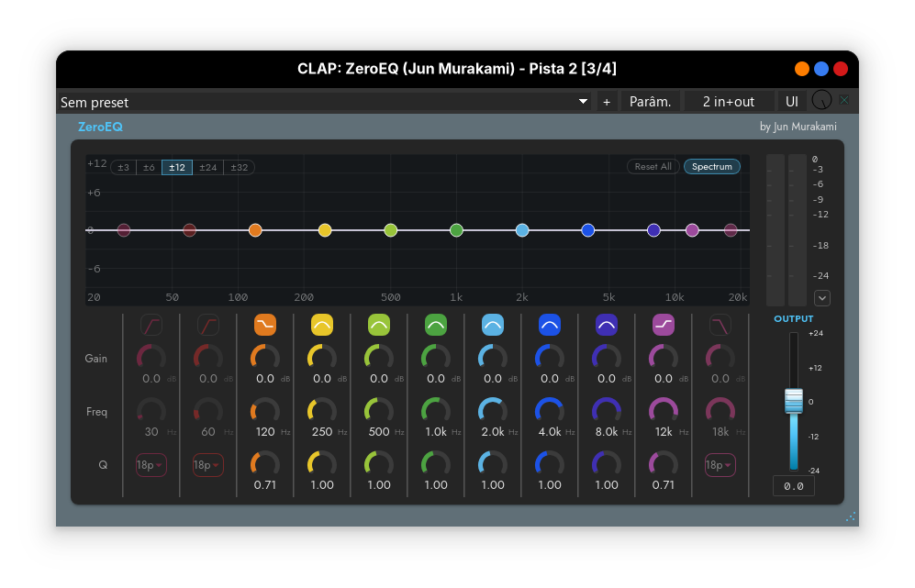Click the left level meter bar

(776, 230)
